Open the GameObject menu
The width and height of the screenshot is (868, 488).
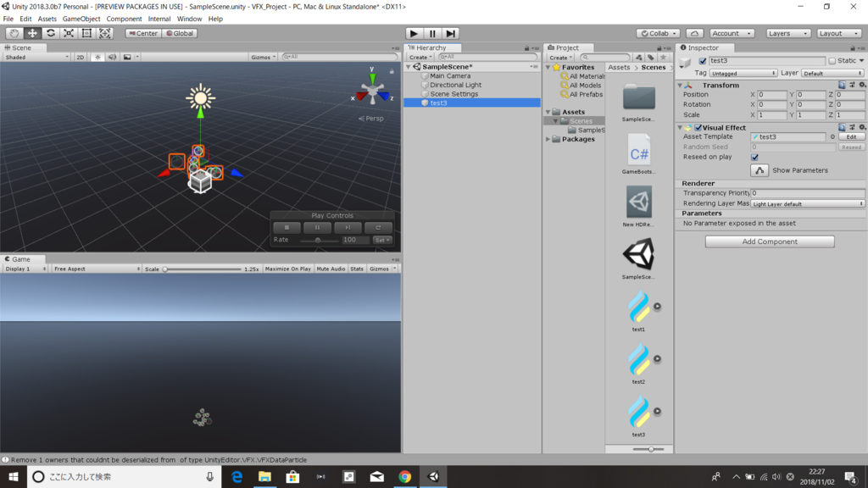click(x=81, y=19)
